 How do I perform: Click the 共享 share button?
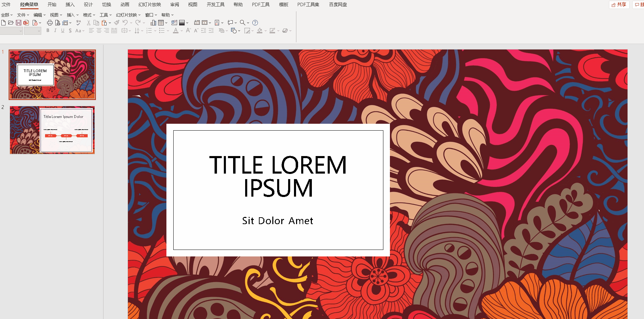[x=619, y=4]
